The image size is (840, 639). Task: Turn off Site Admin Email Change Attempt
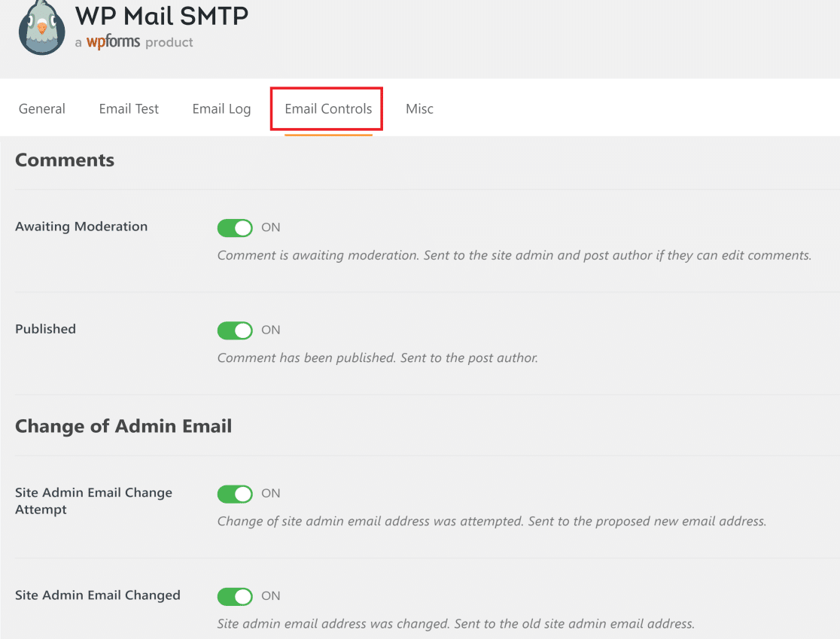point(234,494)
